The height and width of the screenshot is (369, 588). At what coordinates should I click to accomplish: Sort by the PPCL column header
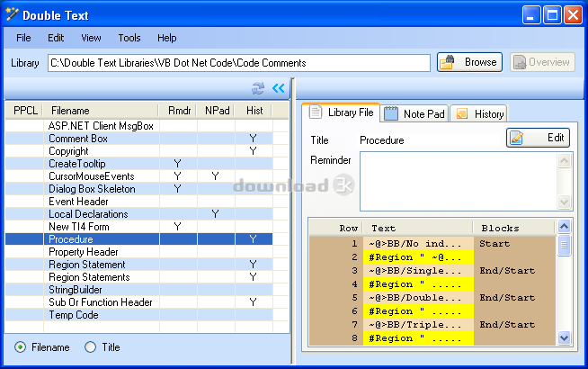(x=25, y=111)
